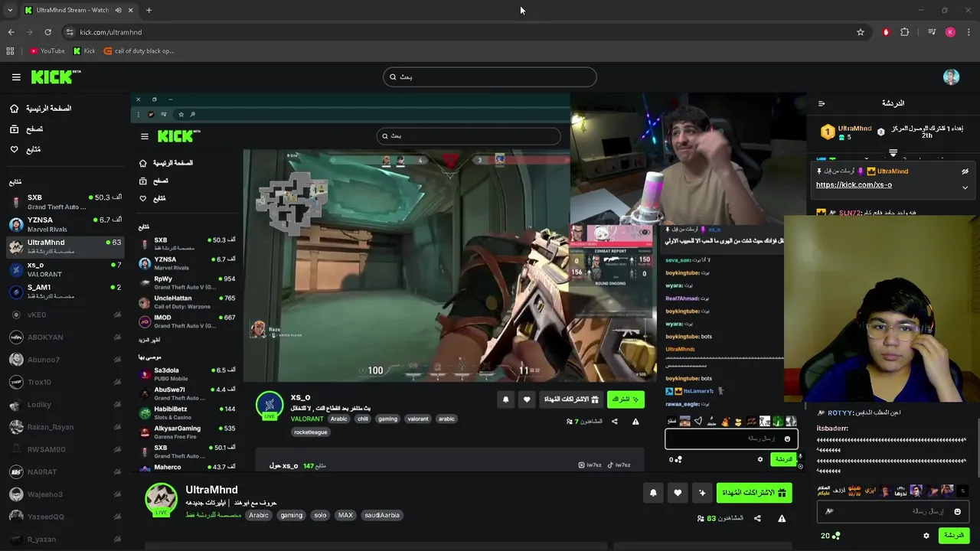Open the emoji picker in chat
This screenshot has height=551, width=980.
(957, 511)
